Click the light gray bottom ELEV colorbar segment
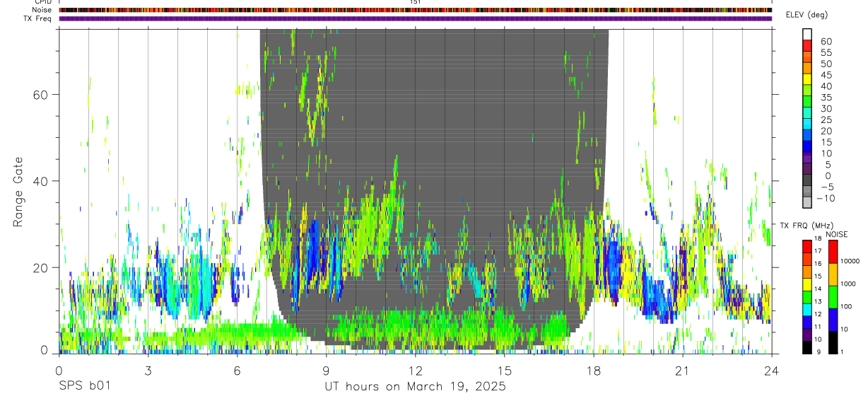This screenshot has height=401, width=868. pyautogui.click(x=807, y=203)
